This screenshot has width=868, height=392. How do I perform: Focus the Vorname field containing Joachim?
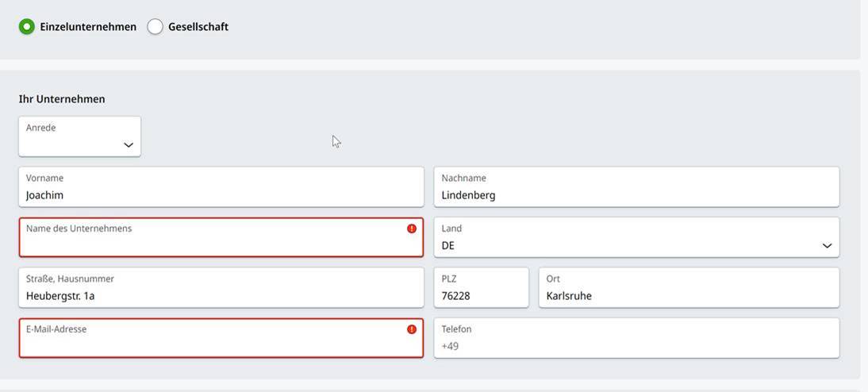[221, 186]
